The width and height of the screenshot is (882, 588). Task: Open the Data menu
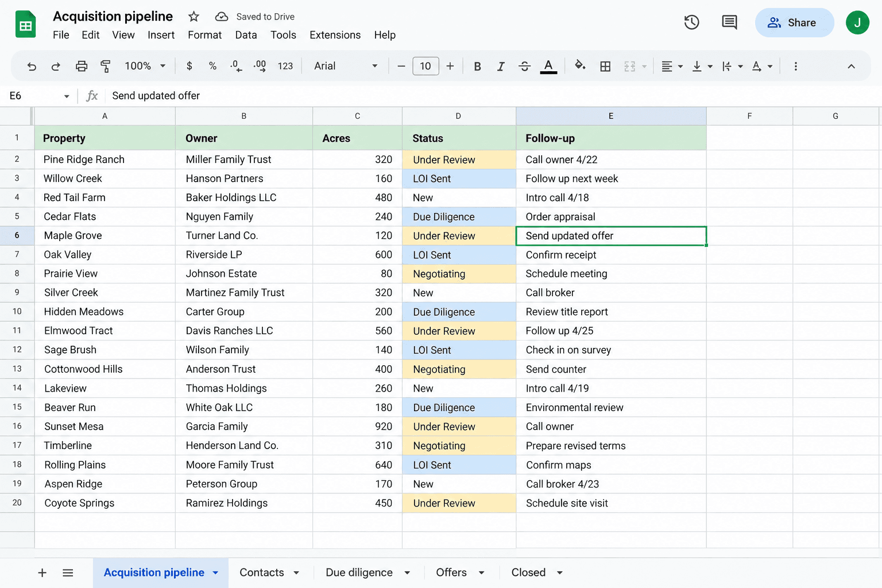click(246, 35)
